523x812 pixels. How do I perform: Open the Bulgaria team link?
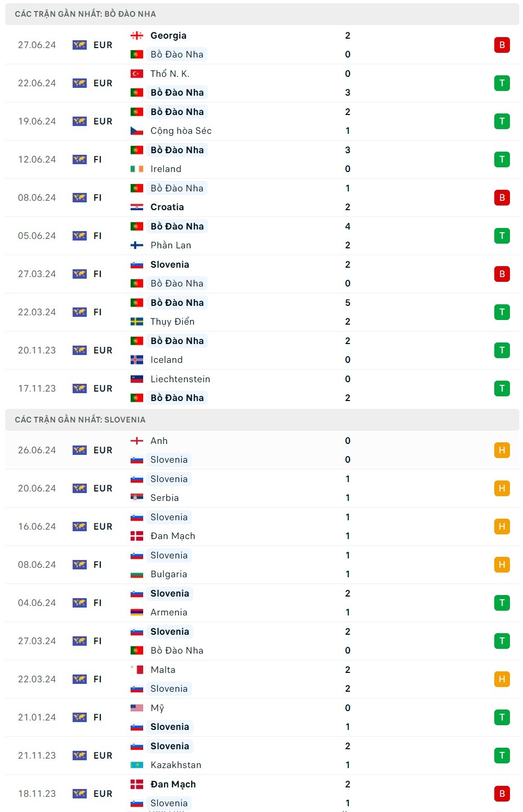coord(169,574)
